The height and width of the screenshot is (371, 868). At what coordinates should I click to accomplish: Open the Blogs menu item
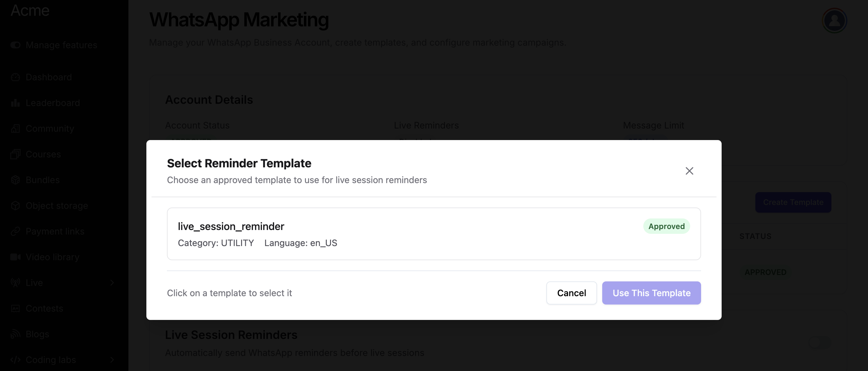pos(37,334)
